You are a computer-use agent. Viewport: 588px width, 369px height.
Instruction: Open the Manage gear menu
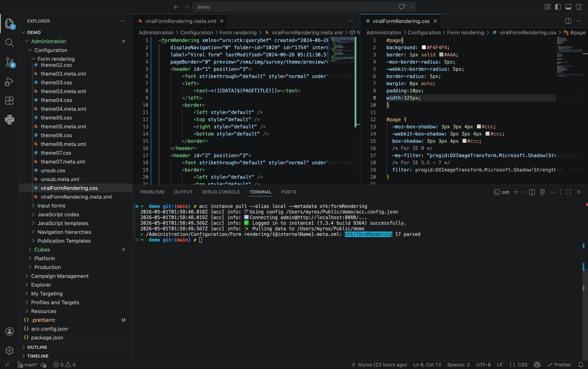click(x=10, y=350)
